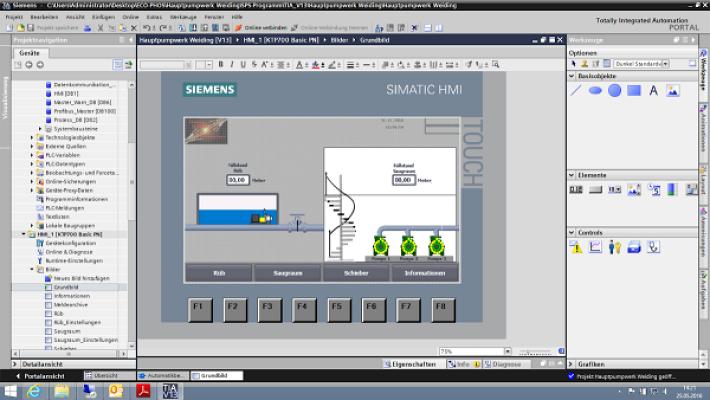Toggle underline text formatting
The width and height of the screenshot is (710, 400).
(243, 65)
